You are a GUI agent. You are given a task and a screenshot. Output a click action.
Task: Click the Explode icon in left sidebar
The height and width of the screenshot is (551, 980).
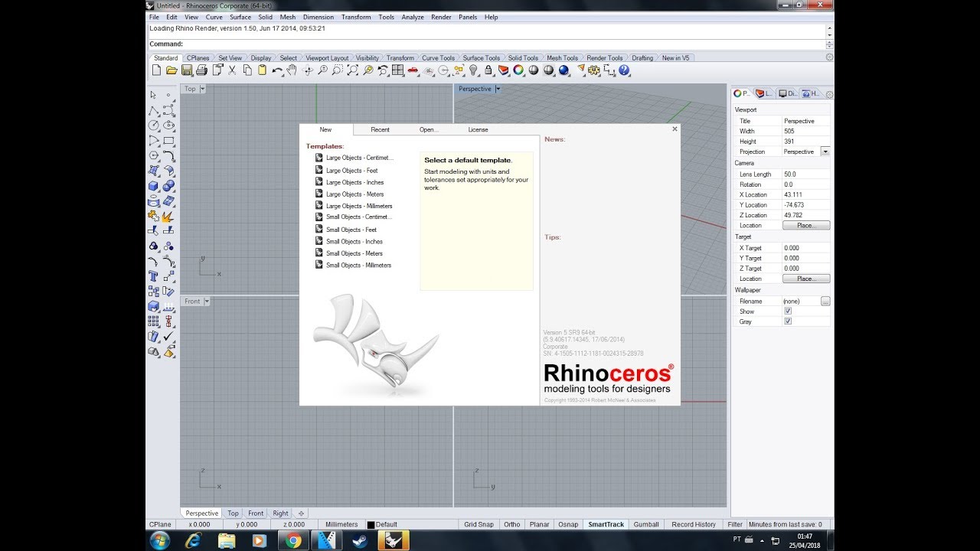168,216
